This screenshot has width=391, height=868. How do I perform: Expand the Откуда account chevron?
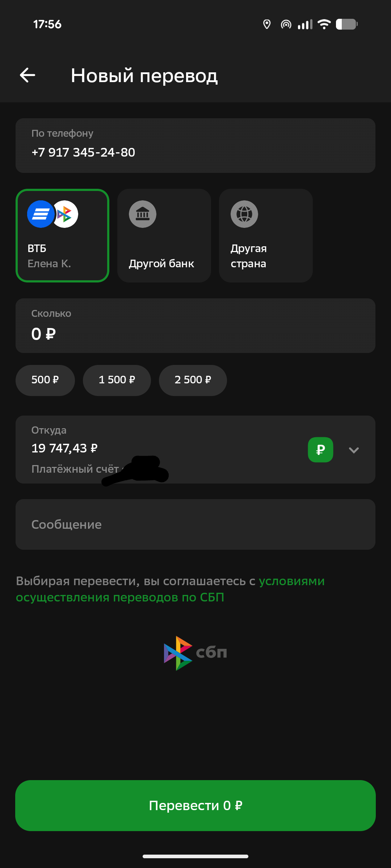354,450
